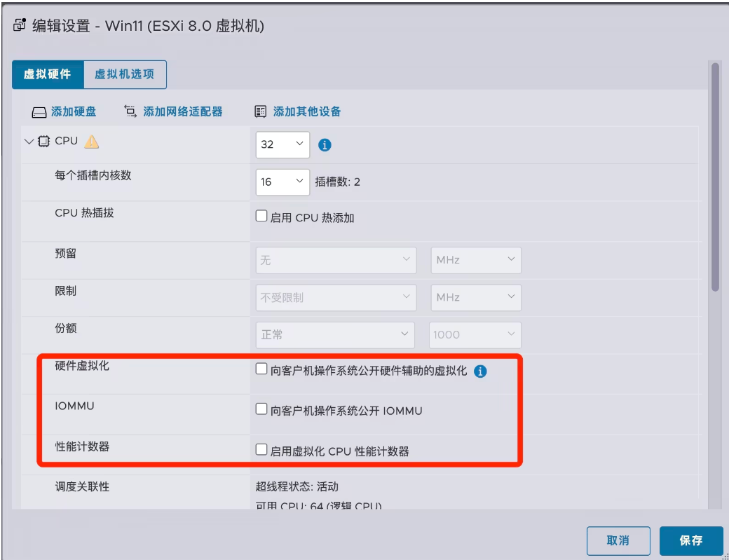Check the expose IOMMU checkbox
729x560 pixels.
pyautogui.click(x=261, y=409)
